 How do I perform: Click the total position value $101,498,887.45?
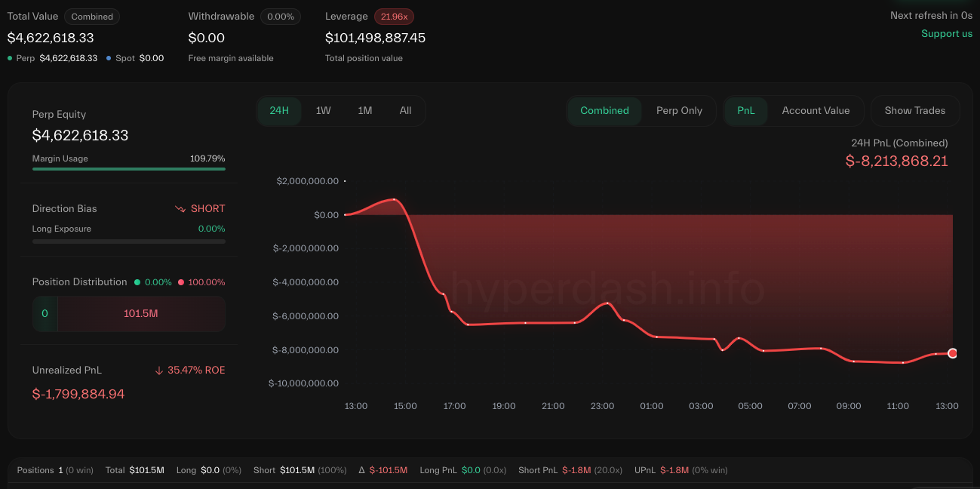[376, 38]
